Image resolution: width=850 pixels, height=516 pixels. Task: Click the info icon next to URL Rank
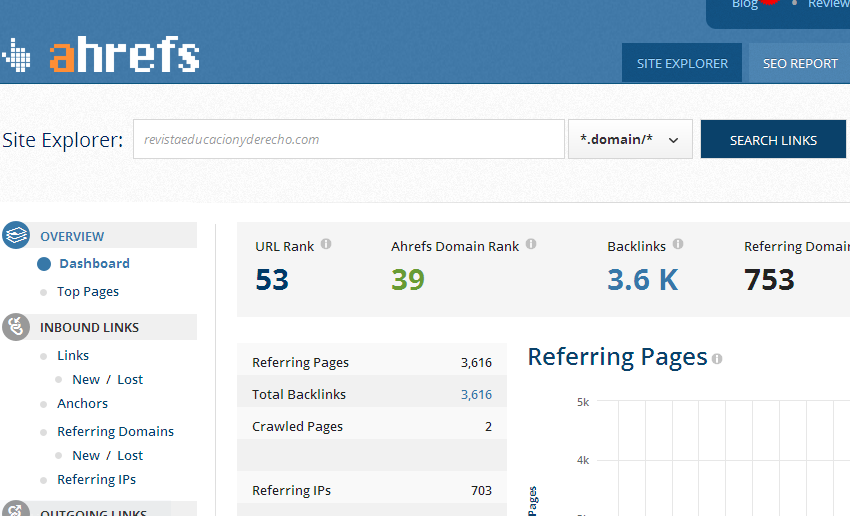click(x=326, y=244)
